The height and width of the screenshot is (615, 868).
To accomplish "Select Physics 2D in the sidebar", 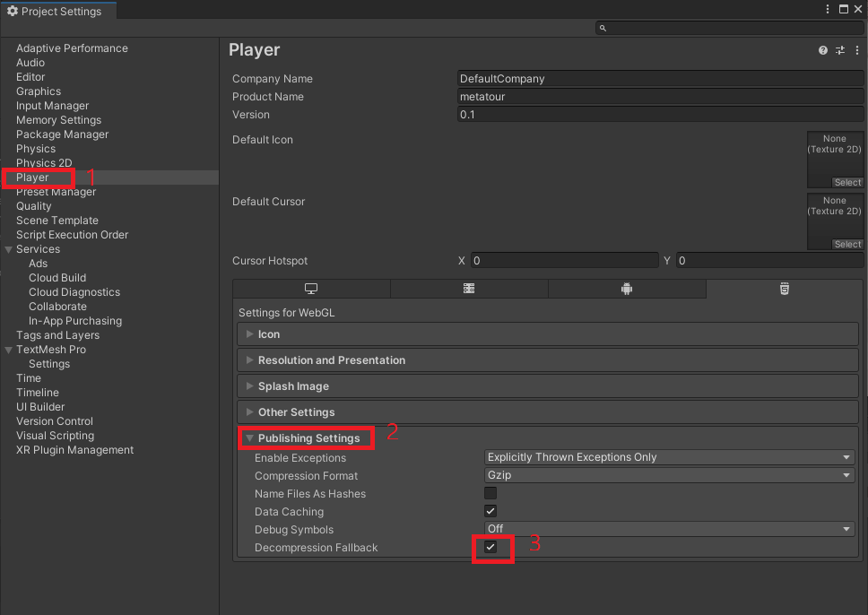I will [x=44, y=163].
